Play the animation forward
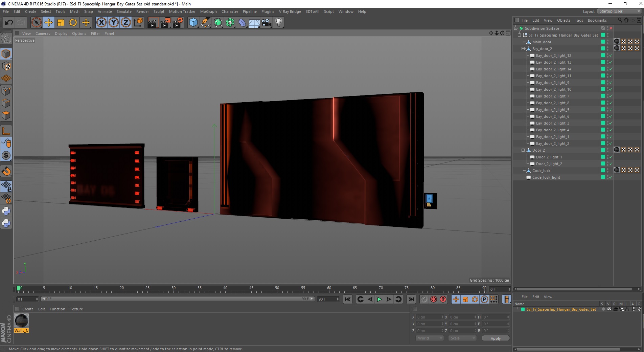 click(379, 299)
